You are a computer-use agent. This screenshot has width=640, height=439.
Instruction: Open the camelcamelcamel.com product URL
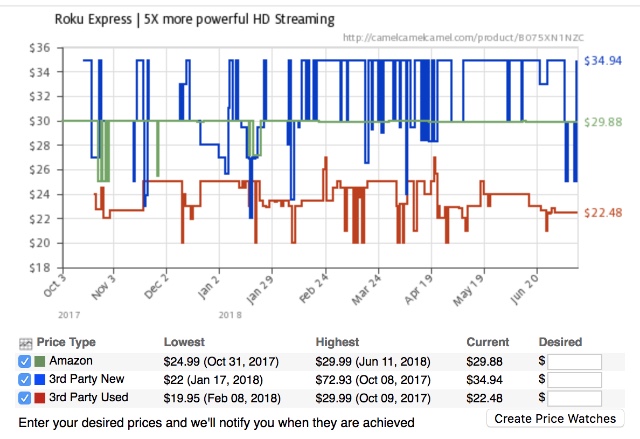pyautogui.click(x=463, y=38)
